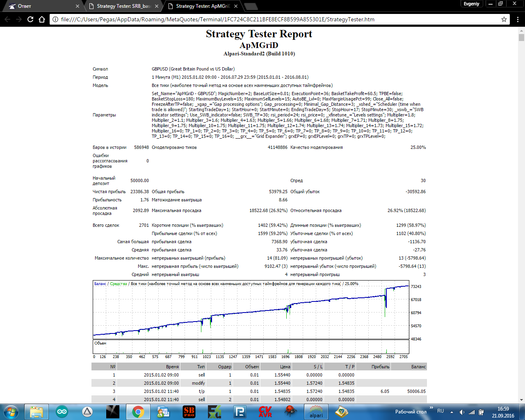This screenshot has height=420, width=525.
Task: Expand the Рабочий стол toolbar chevron
Action: (x=431, y=408)
